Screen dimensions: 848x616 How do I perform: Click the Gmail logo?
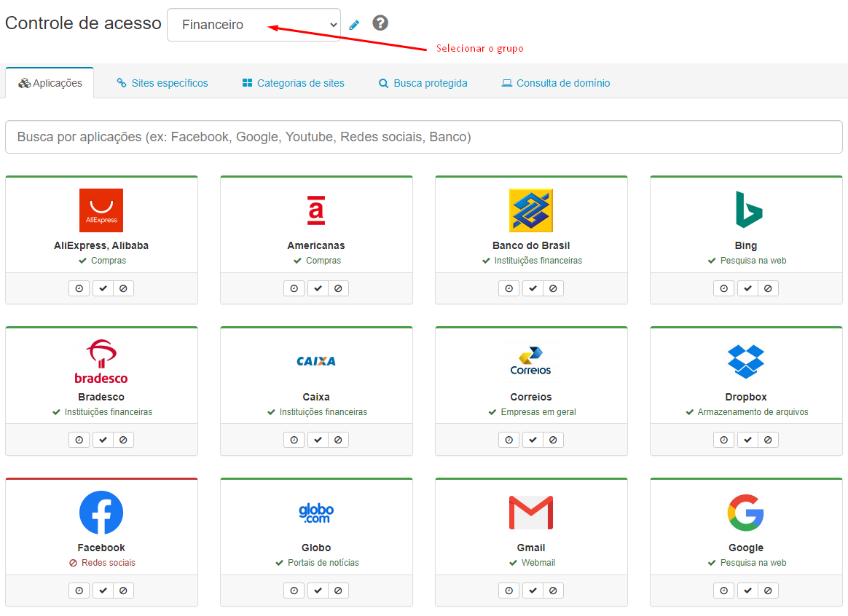[531, 513]
